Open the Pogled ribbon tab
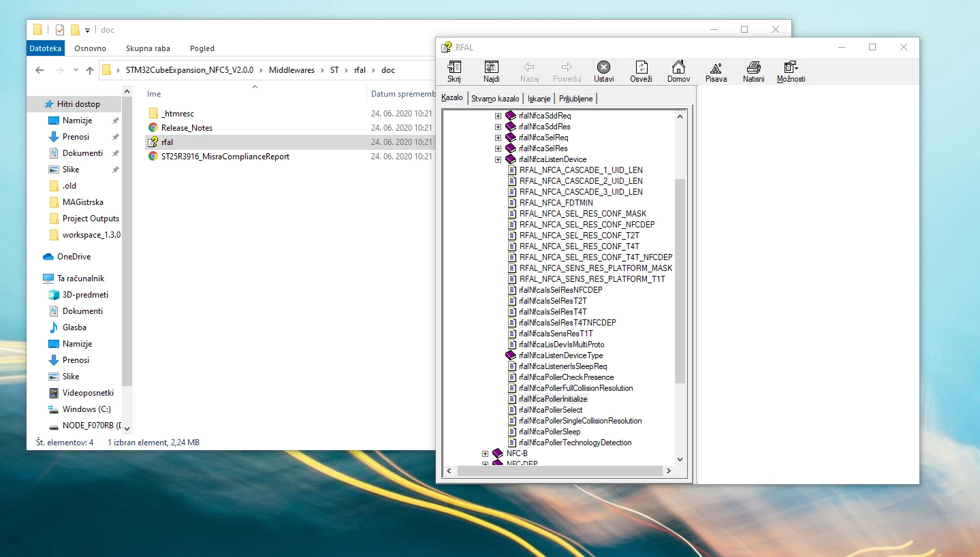 [x=202, y=48]
